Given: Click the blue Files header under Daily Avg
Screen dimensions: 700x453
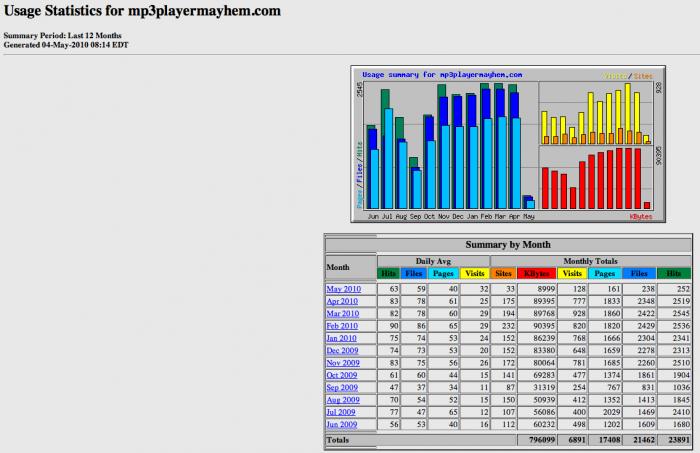Looking at the screenshot, I should pyautogui.click(x=414, y=273).
